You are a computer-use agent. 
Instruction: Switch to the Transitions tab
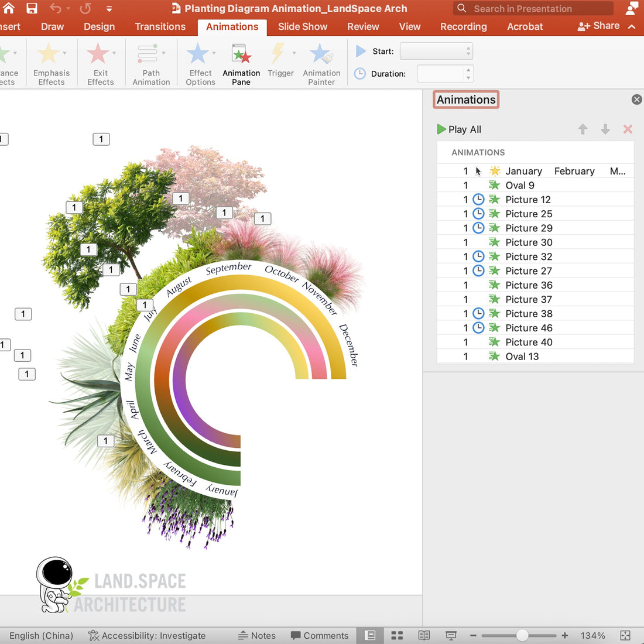coord(160,26)
